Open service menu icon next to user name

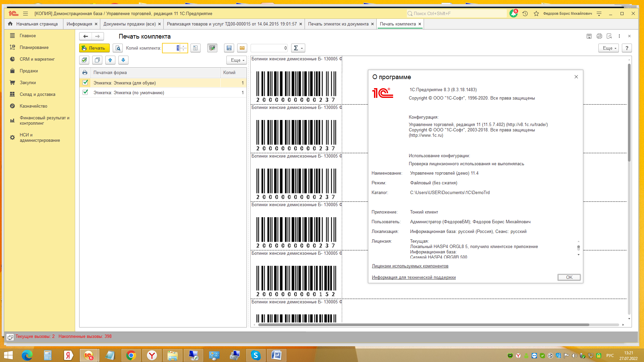tap(599, 13)
